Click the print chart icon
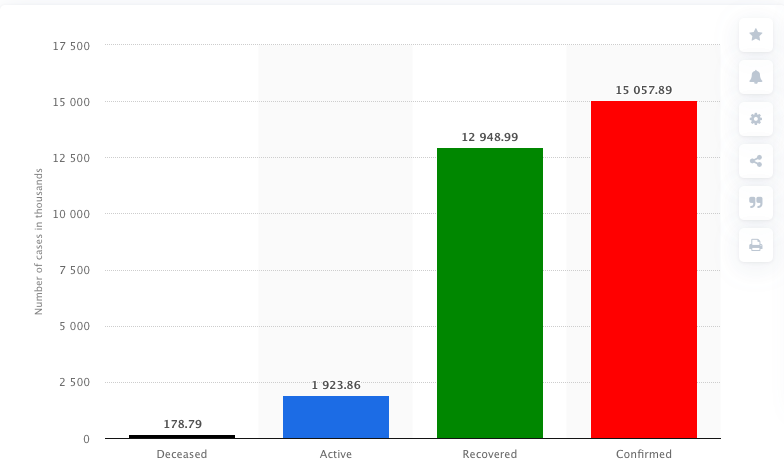The image size is (784, 468). 756,245
